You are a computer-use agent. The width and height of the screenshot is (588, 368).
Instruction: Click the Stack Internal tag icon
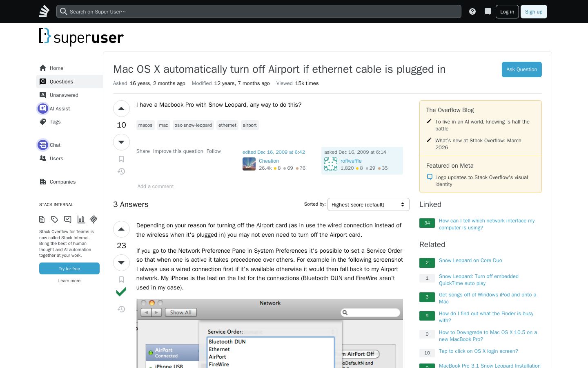pyautogui.click(x=55, y=220)
